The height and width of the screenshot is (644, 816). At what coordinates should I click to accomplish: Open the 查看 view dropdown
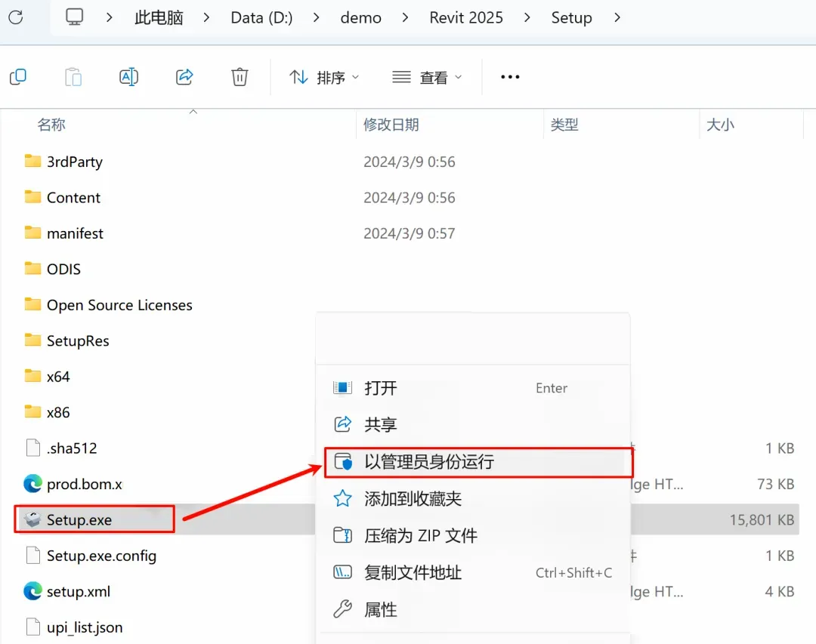[x=427, y=78]
